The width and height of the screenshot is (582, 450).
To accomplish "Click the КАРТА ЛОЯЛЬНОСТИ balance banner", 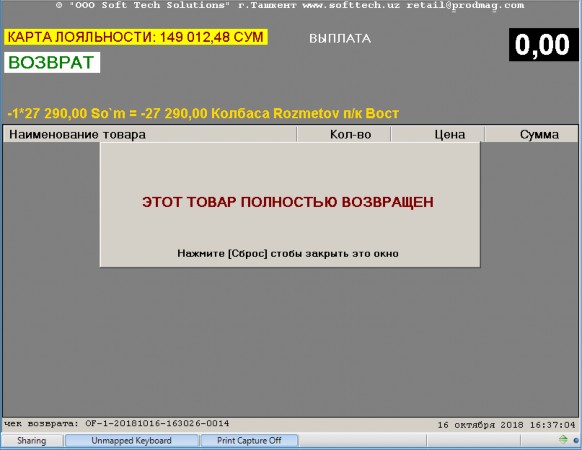I will pyautogui.click(x=135, y=37).
